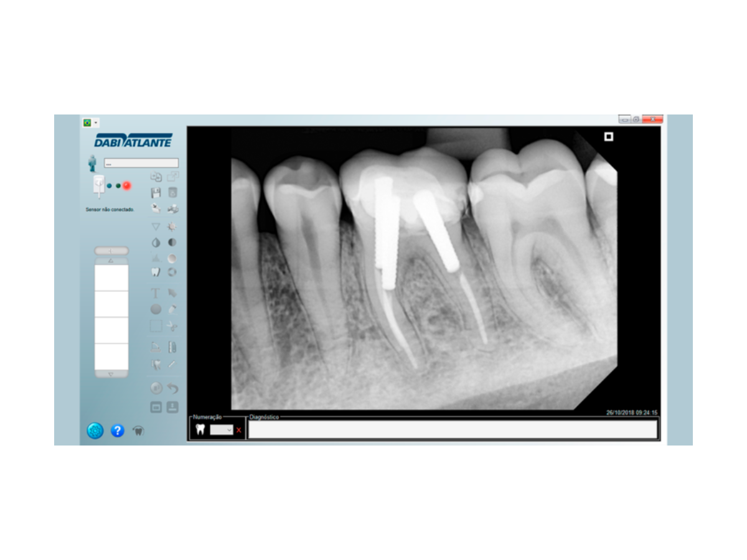The height and width of the screenshot is (560, 747).
Task: Select the dashed rectangle selection tool
Action: point(156,325)
